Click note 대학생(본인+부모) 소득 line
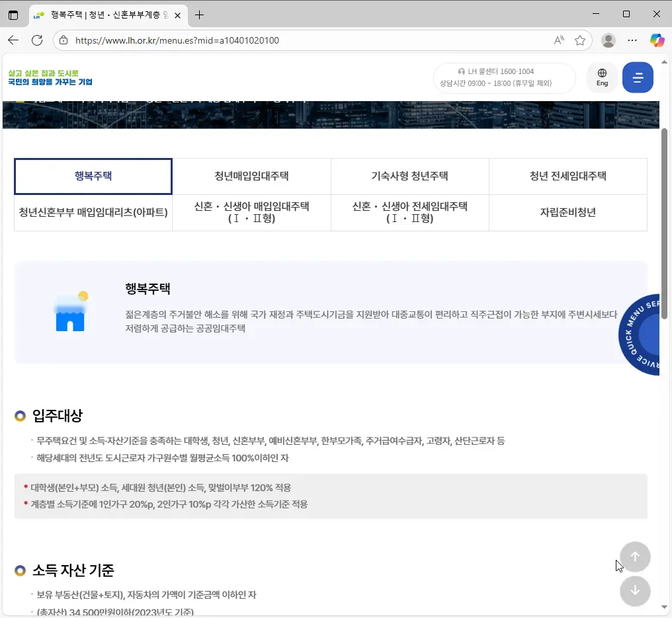 (161, 488)
